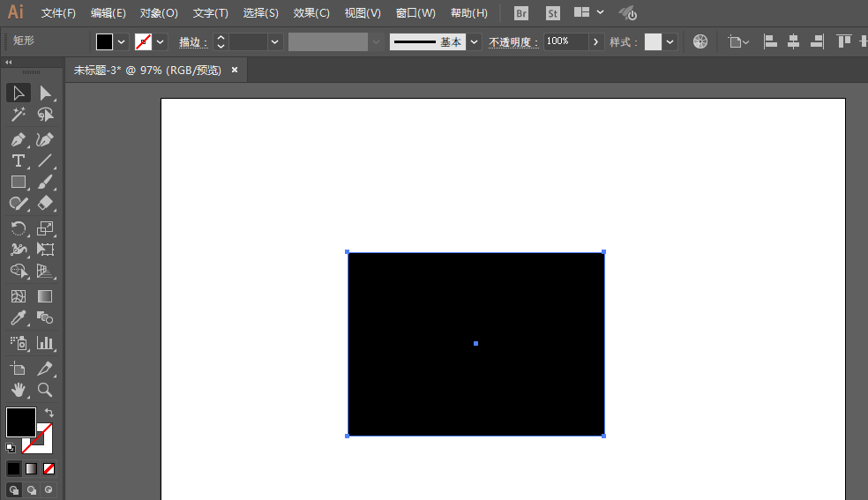Swap fill and stroke colors
The width and height of the screenshot is (868, 500).
[49, 413]
